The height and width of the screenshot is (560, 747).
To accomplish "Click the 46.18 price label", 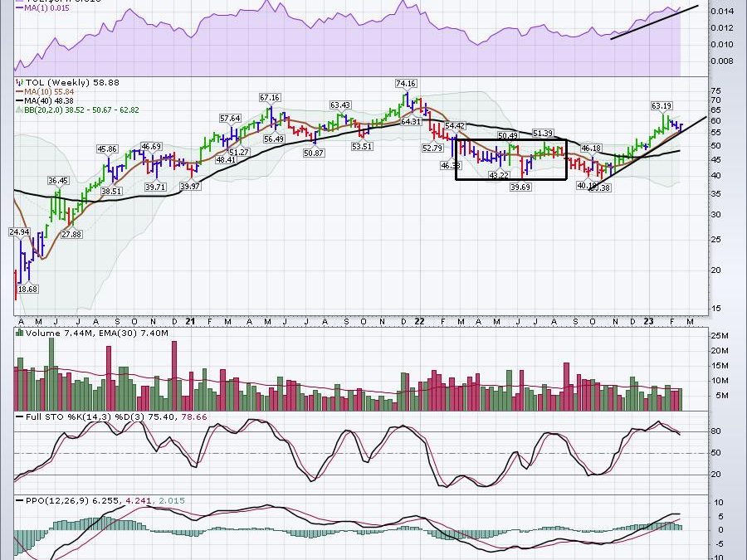I will [591, 149].
